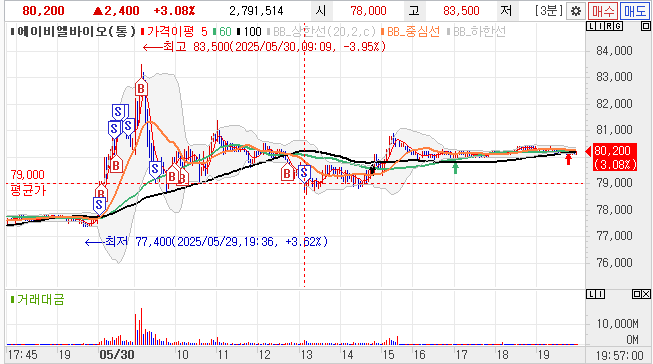Click the 84,000 price axis label
This screenshot has width=653, height=364.
coord(614,51)
